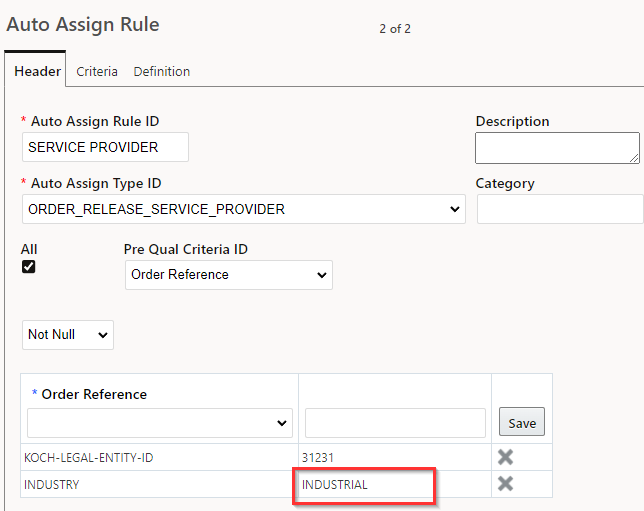Expand the Pre Qual Criteria ID dropdown
This screenshot has height=511, width=644.
click(229, 275)
